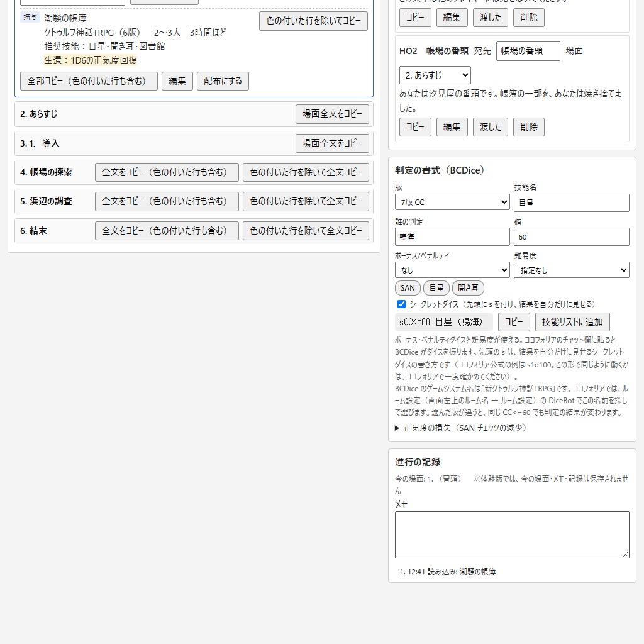This screenshot has height=644, width=644.
Task: Copy full scene text for 2. あらすじ
Action: click(x=332, y=114)
